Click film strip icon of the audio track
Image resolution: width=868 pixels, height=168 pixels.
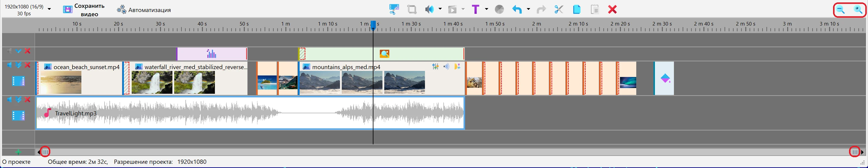[18, 116]
